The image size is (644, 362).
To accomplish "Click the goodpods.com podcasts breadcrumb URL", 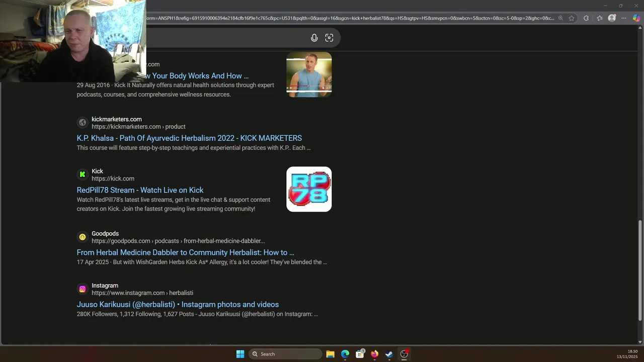I will [x=178, y=241].
